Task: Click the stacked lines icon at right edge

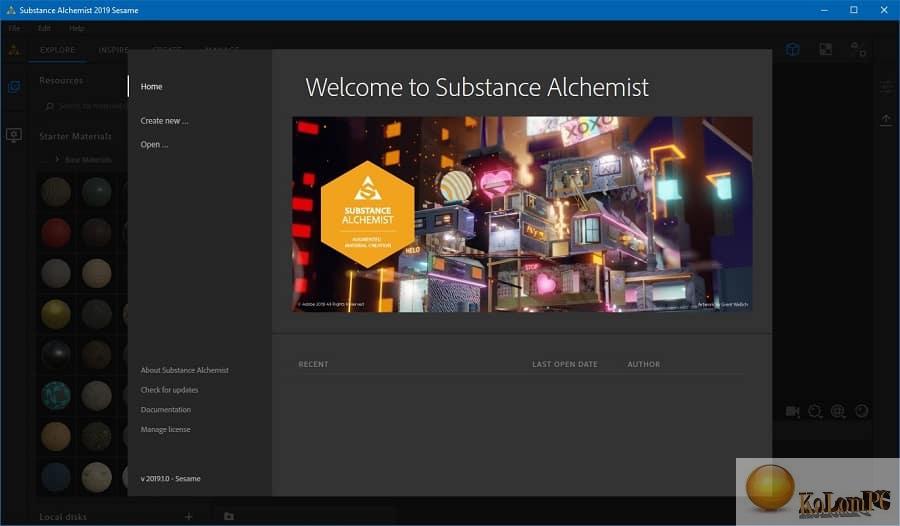Action: tap(887, 87)
